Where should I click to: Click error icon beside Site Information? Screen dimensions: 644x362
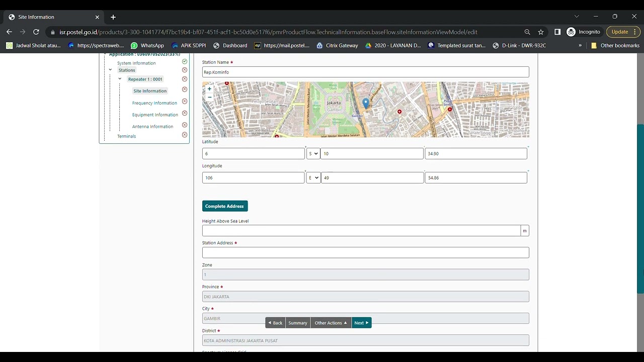(185, 89)
